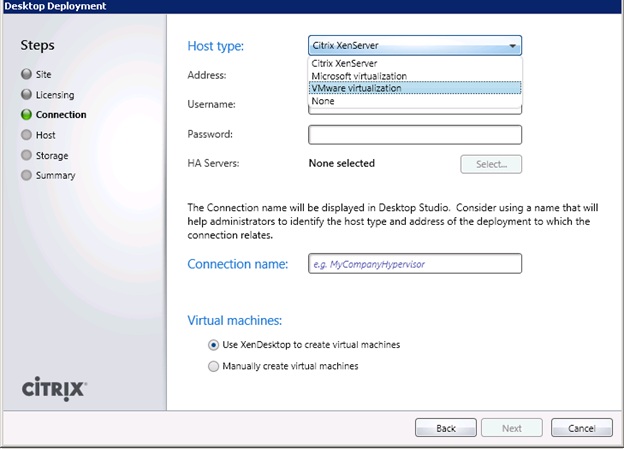Click the Host type label

[x=215, y=46]
